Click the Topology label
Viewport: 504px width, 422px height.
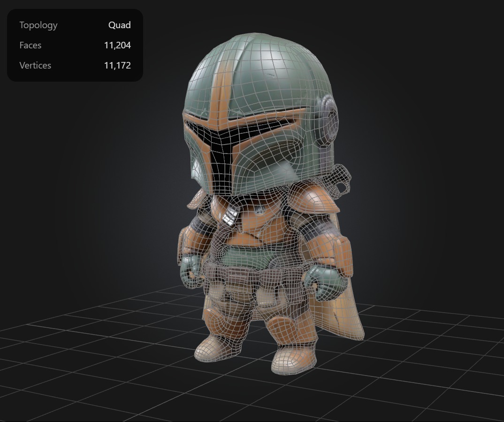(38, 25)
